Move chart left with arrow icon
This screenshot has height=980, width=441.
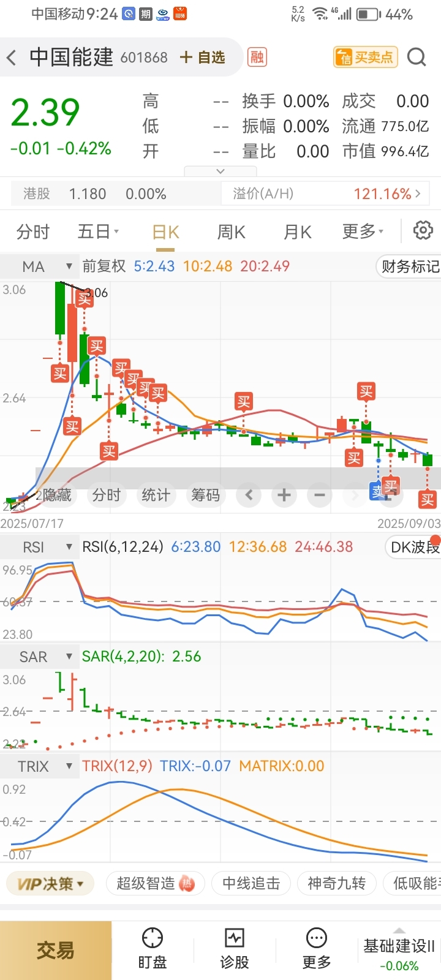click(x=249, y=495)
